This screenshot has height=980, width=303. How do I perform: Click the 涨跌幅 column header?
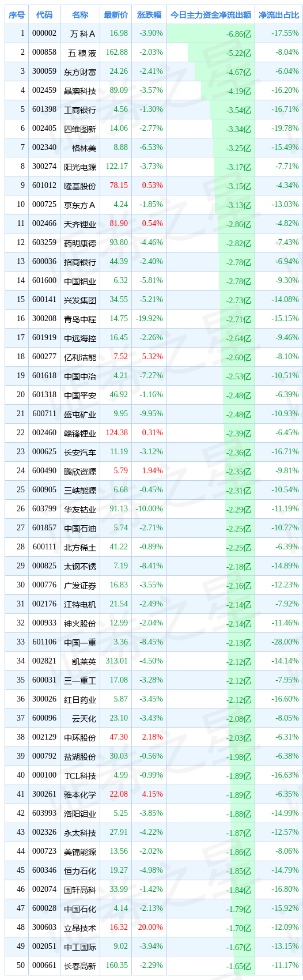coord(150,15)
